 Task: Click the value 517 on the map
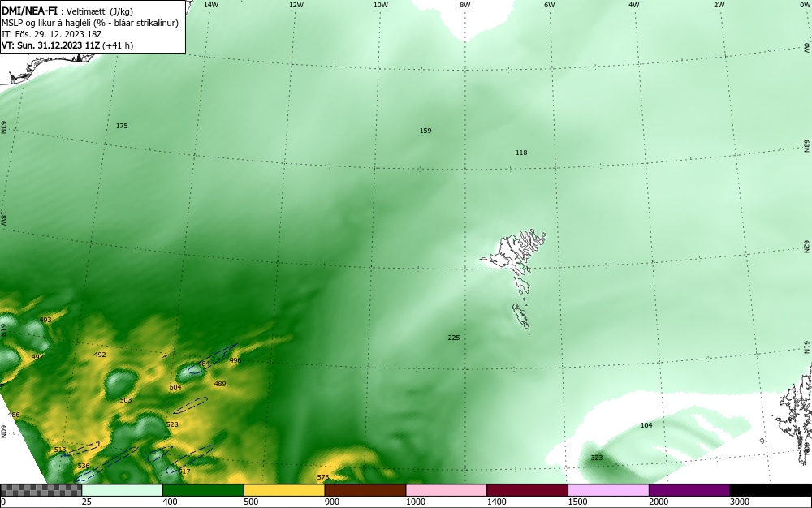click(x=184, y=471)
